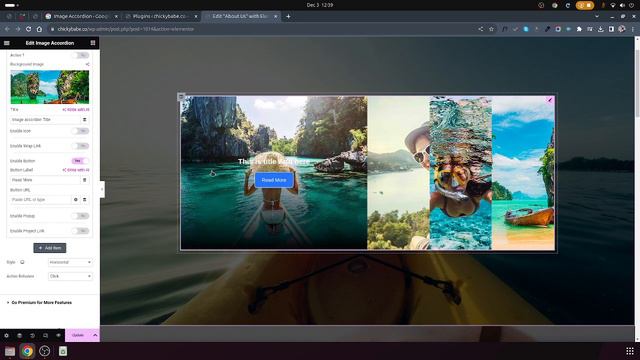
Task: Turn off Enable Button switch
Action: [80, 161]
